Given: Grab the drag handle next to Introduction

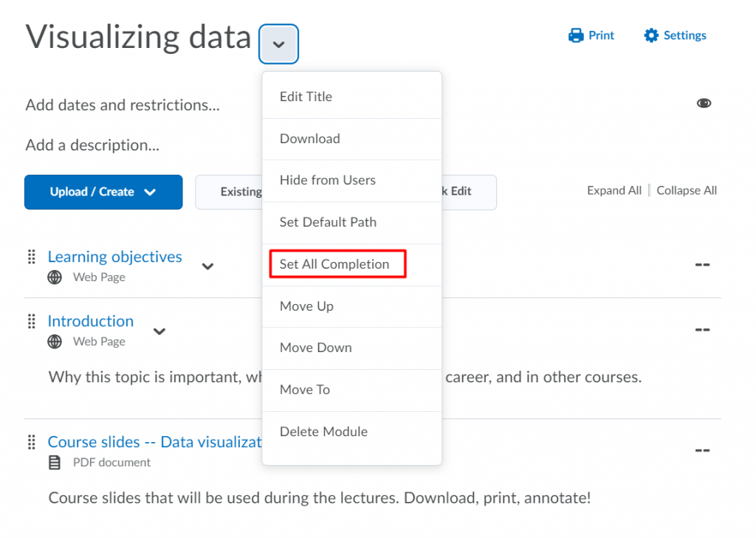Looking at the screenshot, I should tap(30, 321).
